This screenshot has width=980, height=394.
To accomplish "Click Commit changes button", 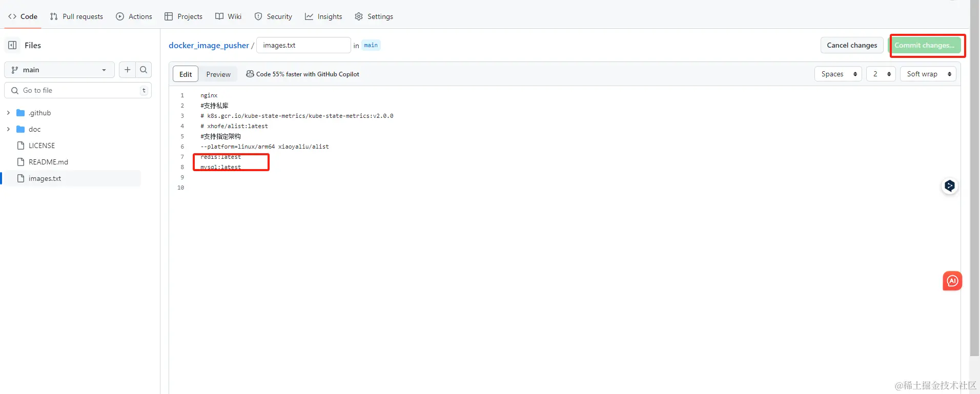I will point(925,45).
